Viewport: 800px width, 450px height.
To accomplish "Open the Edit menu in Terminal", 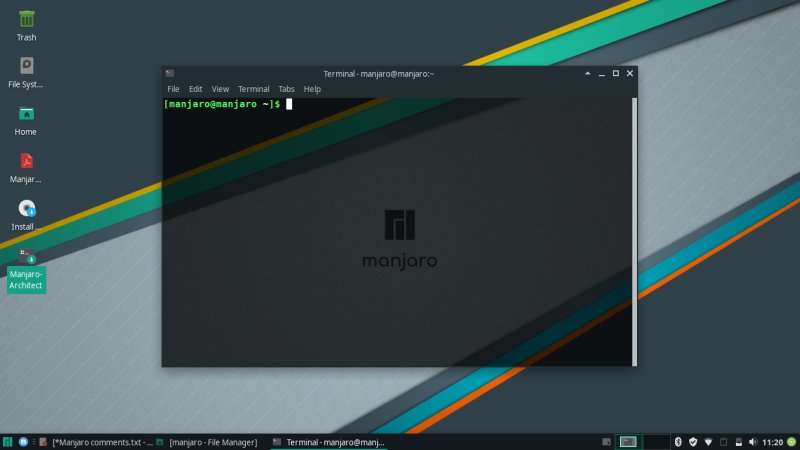I will 195,89.
